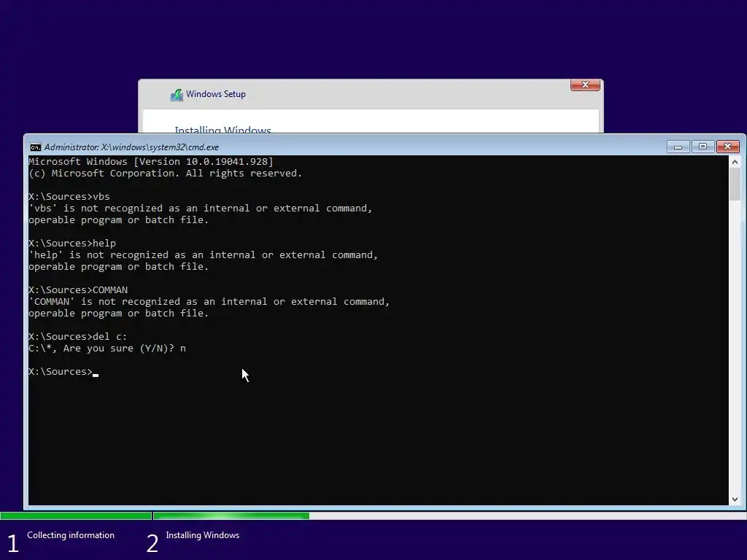
Task: Click the "'COMMAN' is not recognized" error line
Action: click(x=209, y=302)
